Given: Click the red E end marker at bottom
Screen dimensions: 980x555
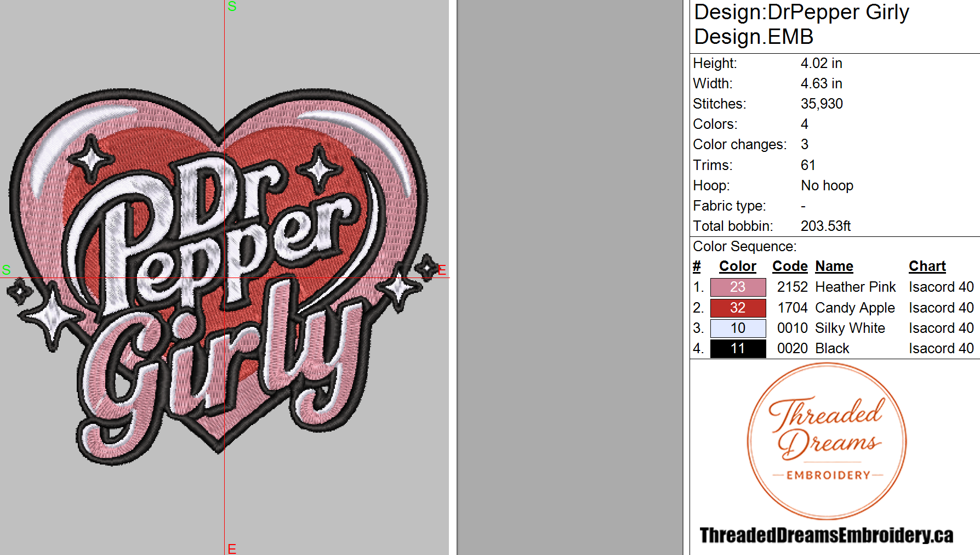Looking at the screenshot, I should 232,548.
